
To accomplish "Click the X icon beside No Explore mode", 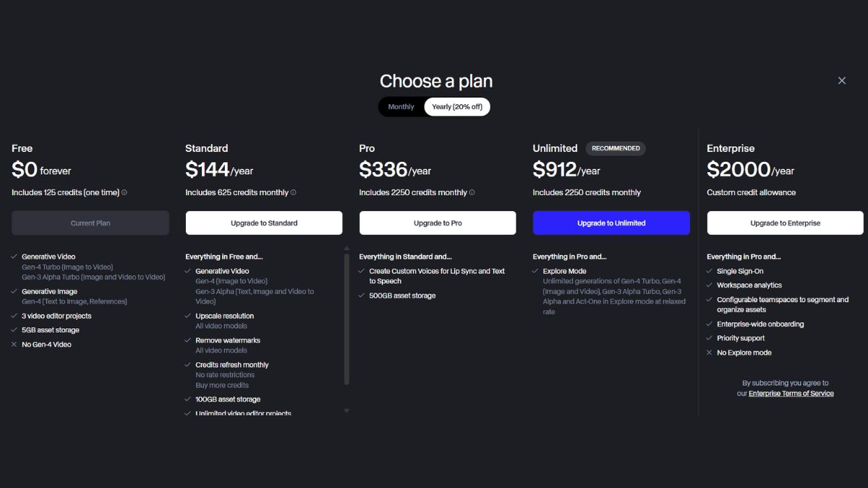I will tap(710, 353).
